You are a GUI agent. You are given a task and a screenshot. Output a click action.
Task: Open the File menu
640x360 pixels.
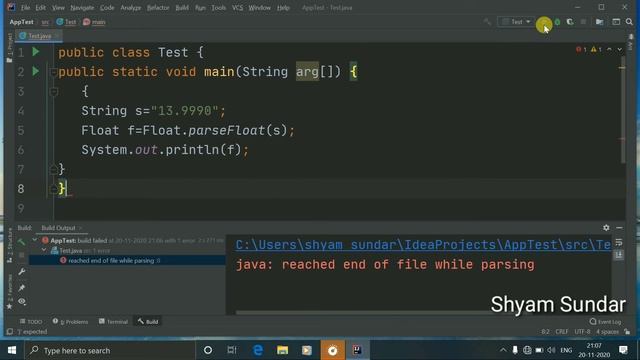pos(25,8)
